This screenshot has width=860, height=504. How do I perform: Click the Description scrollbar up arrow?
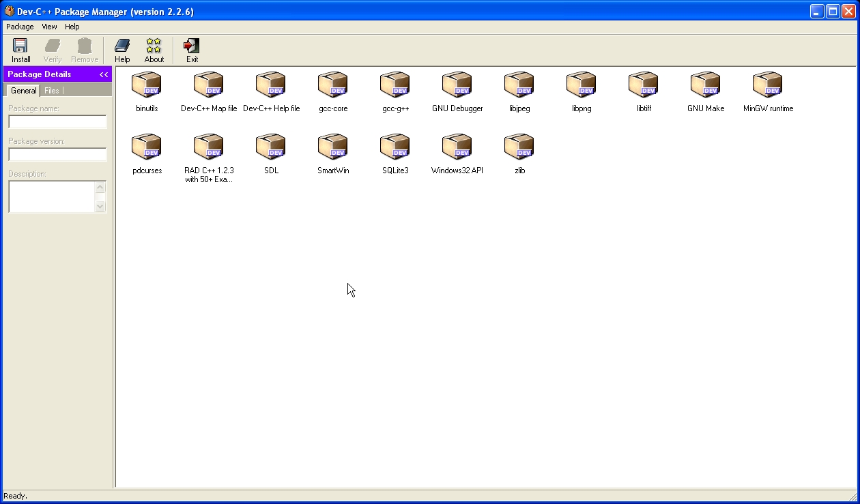(x=100, y=187)
